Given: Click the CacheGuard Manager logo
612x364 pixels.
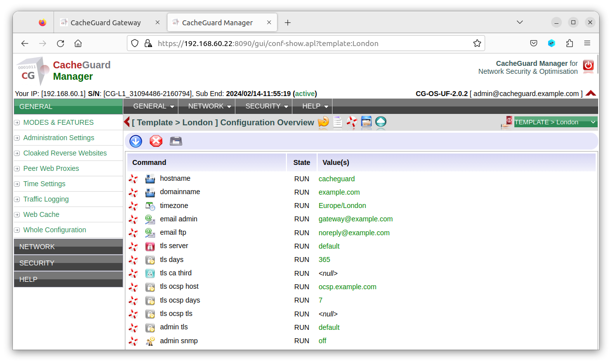Looking at the screenshot, I should (x=63, y=71).
